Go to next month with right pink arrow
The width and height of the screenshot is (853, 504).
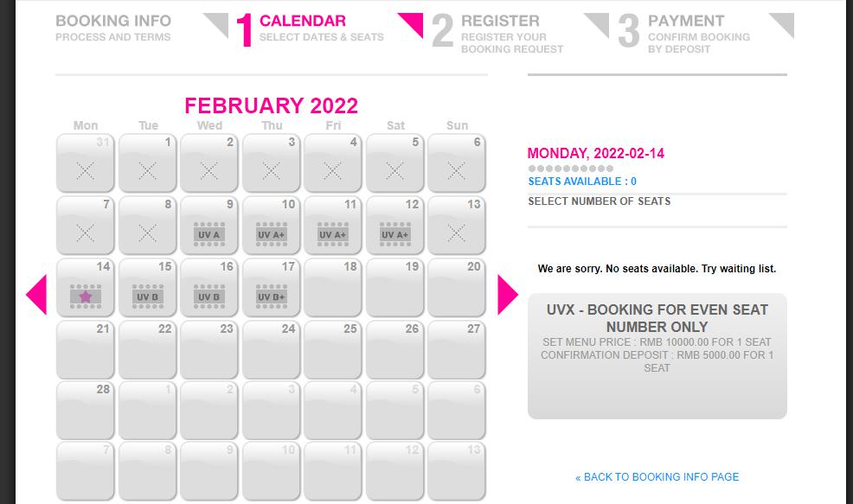[x=507, y=295]
